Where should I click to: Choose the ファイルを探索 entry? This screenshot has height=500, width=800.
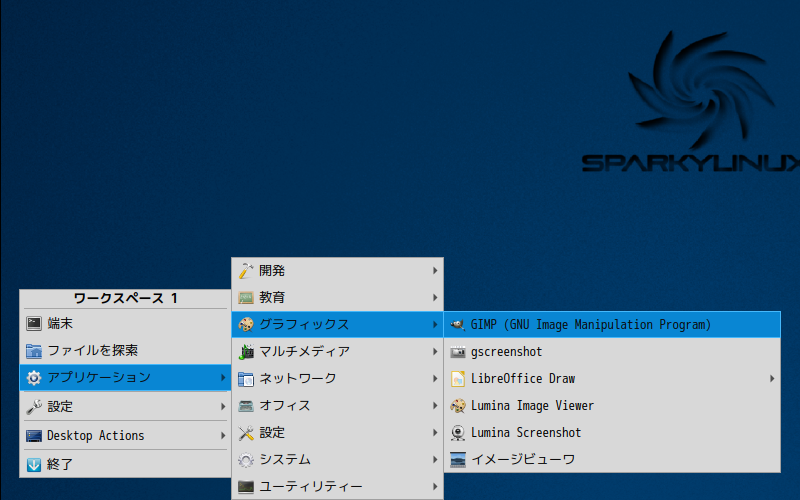(125, 351)
